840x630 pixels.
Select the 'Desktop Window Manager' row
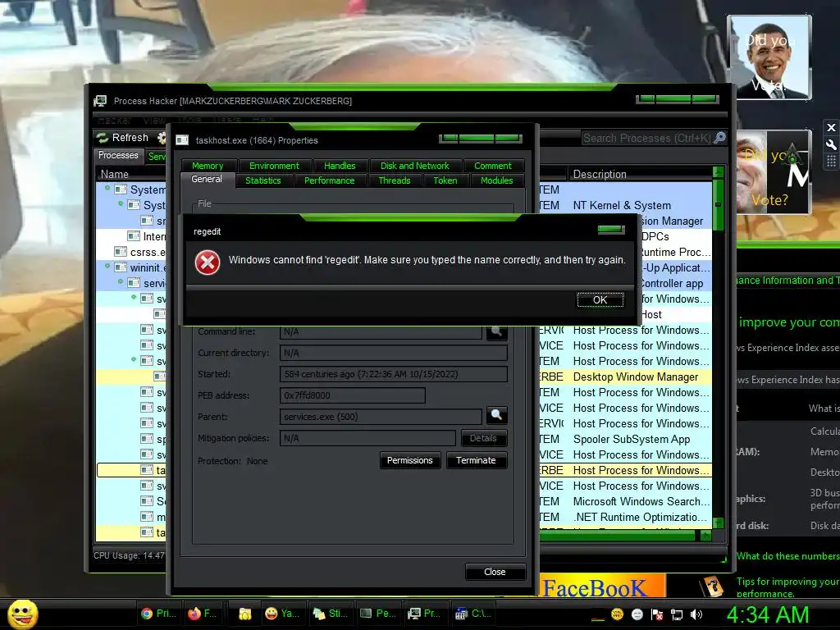(x=626, y=377)
